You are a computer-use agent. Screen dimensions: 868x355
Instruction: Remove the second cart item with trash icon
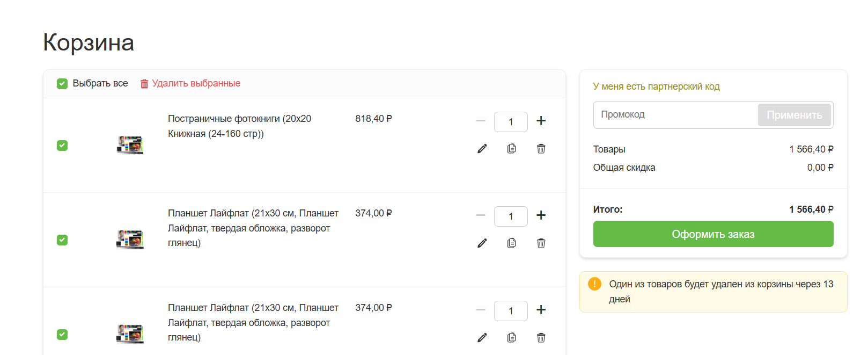tap(541, 243)
